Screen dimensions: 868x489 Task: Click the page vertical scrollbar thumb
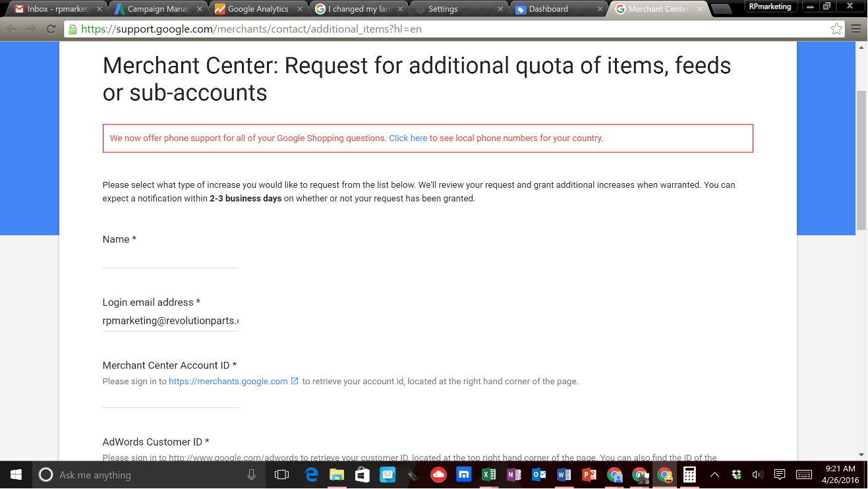pyautogui.click(x=861, y=160)
